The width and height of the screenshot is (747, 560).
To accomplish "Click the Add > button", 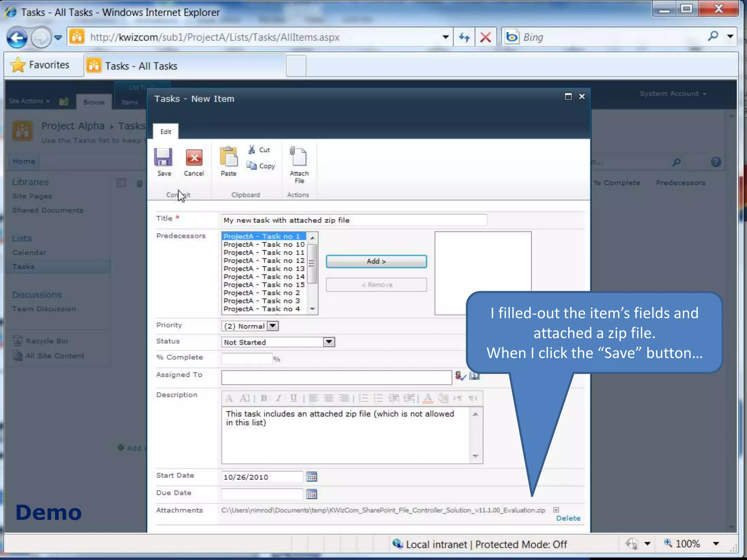I will [x=376, y=261].
